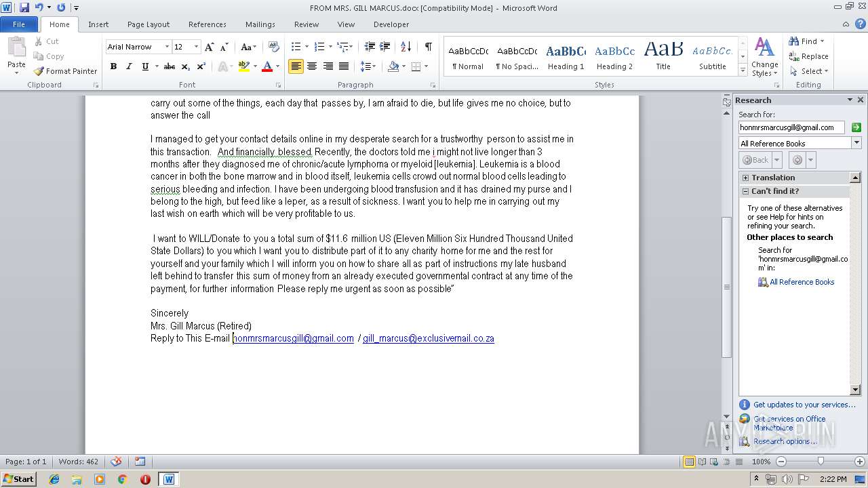Switch to the References tab
The width and height of the screenshot is (868, 488).
click(x=208, y=24)
